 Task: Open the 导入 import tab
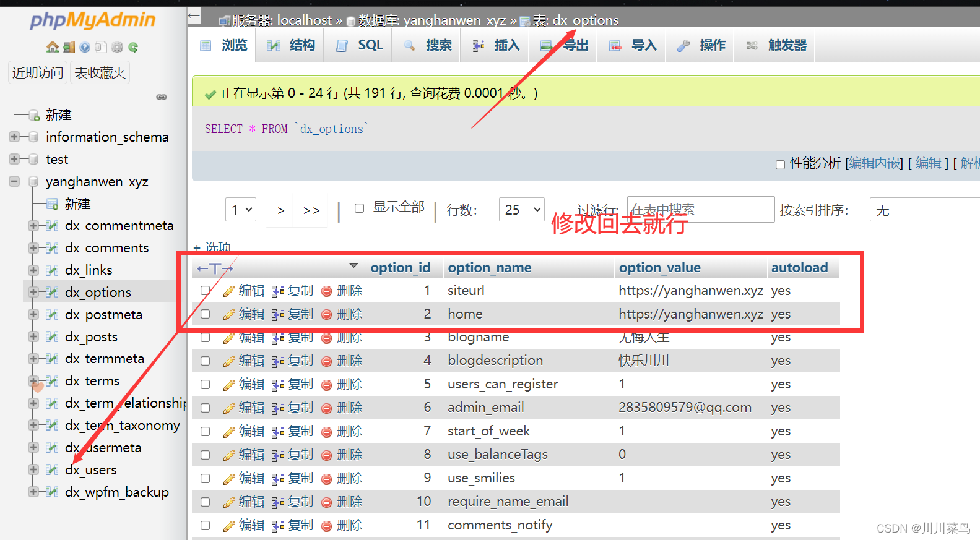633,45
